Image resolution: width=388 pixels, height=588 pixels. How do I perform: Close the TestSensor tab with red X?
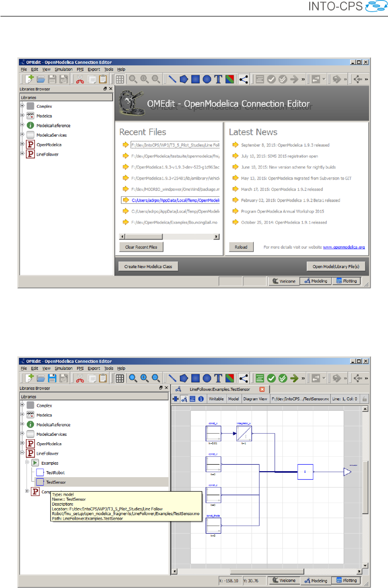pyautogui.click(x=262, y=389)
